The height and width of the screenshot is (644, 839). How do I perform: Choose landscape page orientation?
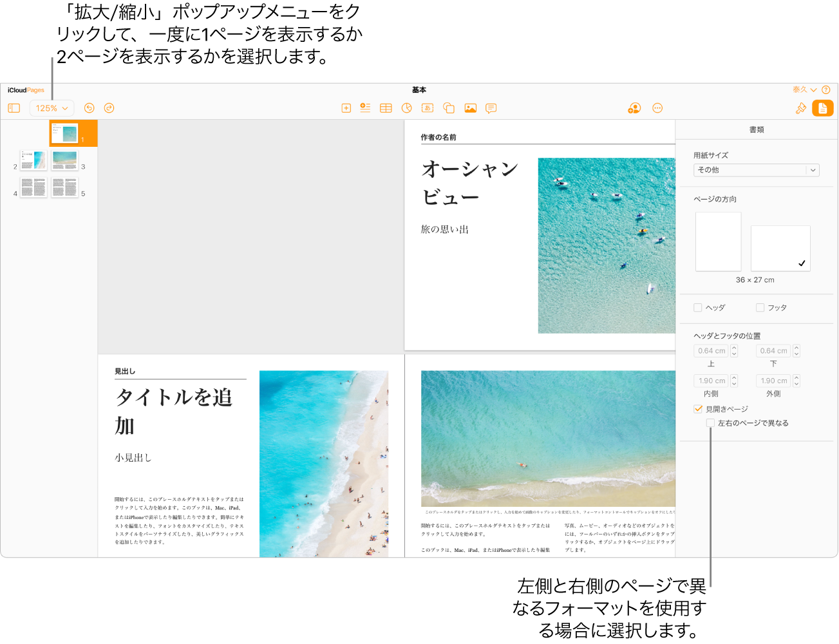780,248
